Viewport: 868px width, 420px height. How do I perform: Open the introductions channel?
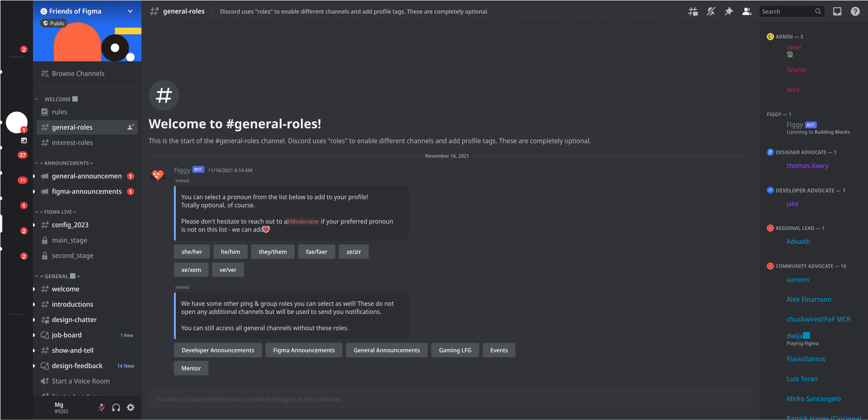click(x=87, y=304)
